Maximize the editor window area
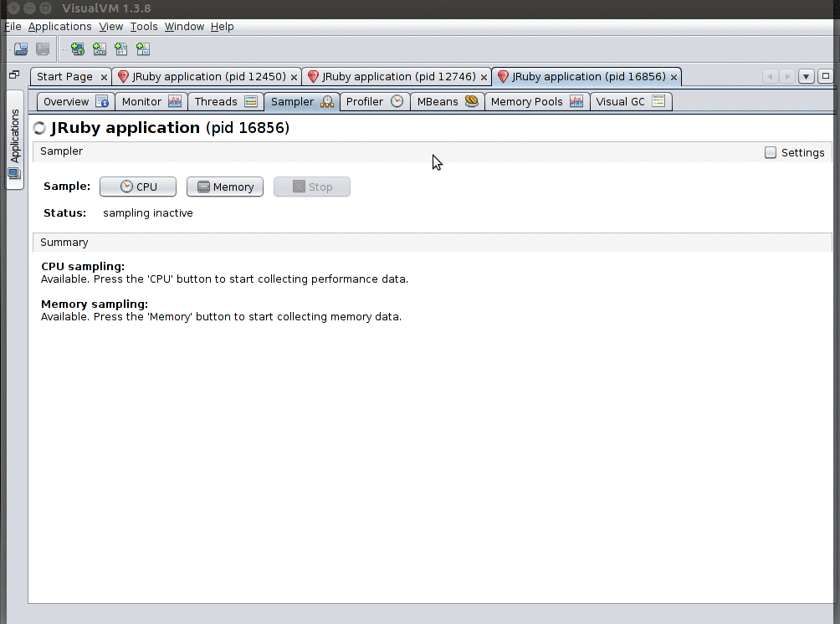The image size is (840, 624). 826,76
